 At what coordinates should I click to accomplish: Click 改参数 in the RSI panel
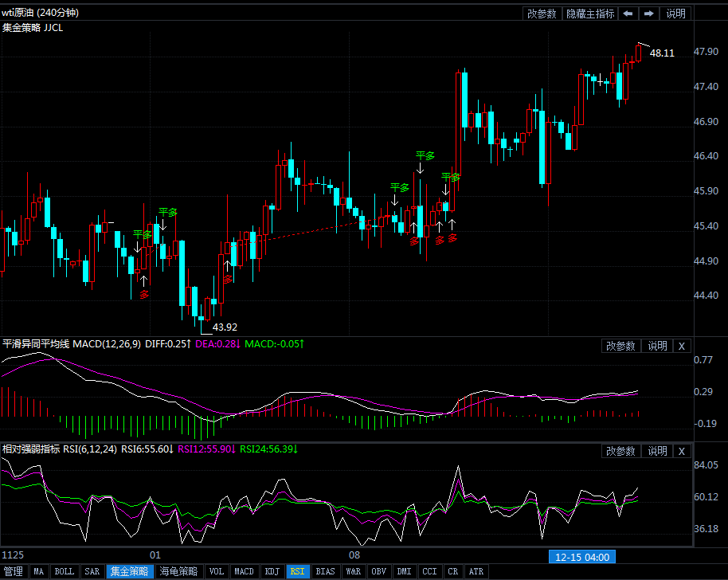click(x=620, y=451)
